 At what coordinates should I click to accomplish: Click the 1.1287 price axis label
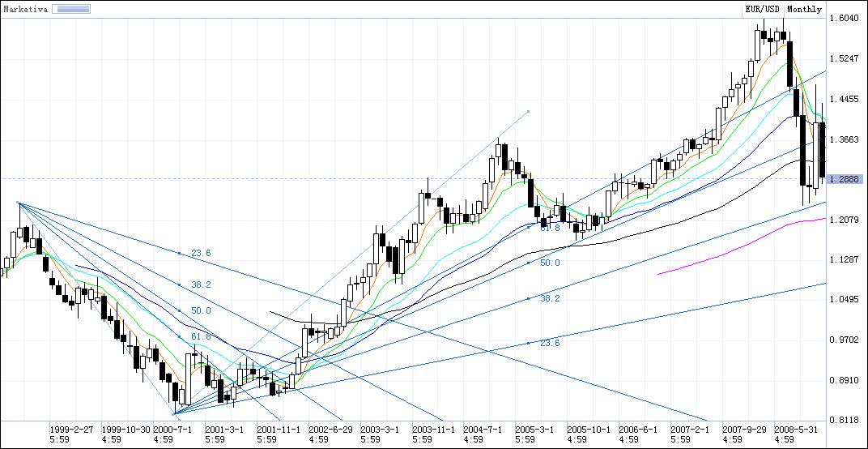click(844, 259)
